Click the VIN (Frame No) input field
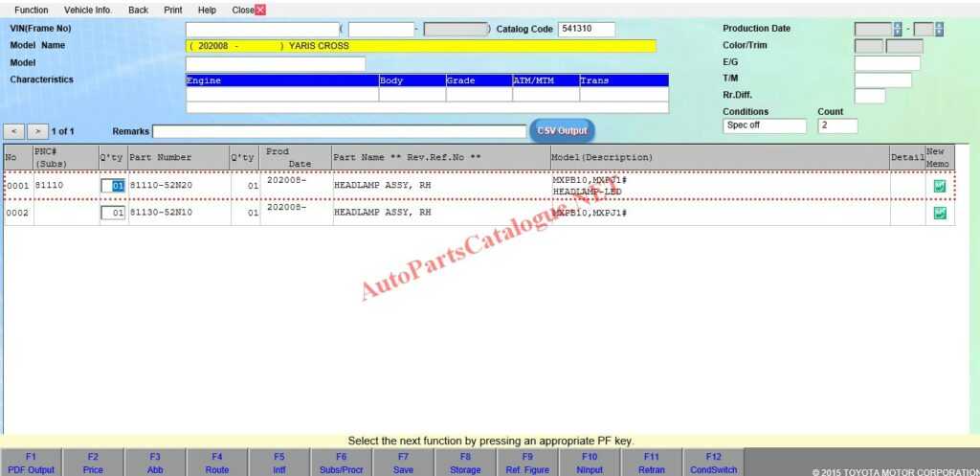This screenshot has width=980, height=476. (x=262, y=30)
